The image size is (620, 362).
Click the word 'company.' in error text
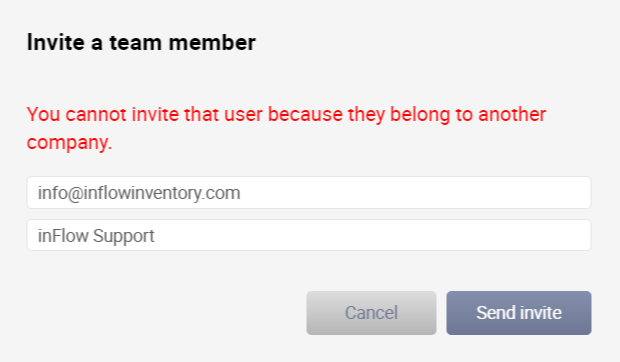coord(70,142)
